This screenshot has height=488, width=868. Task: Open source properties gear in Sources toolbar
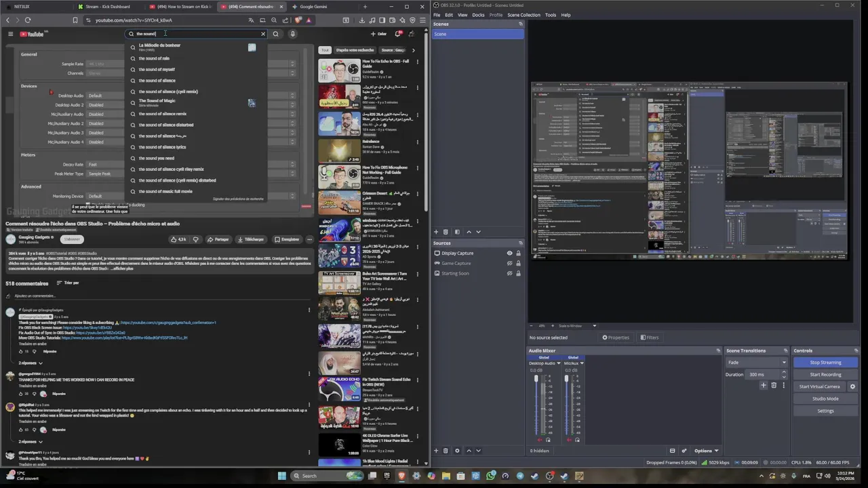pyautogui.click(x=457, y=451)
